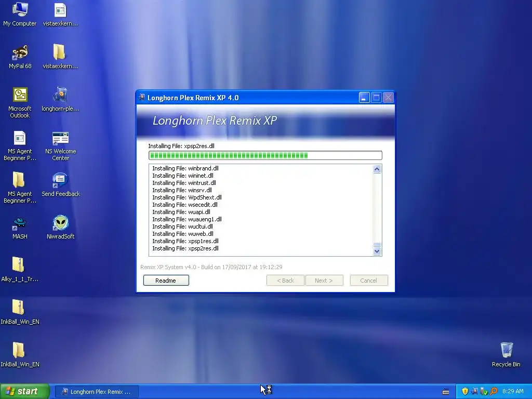Click the 8:29 AM taskbar clock

(x=513, y=391)
